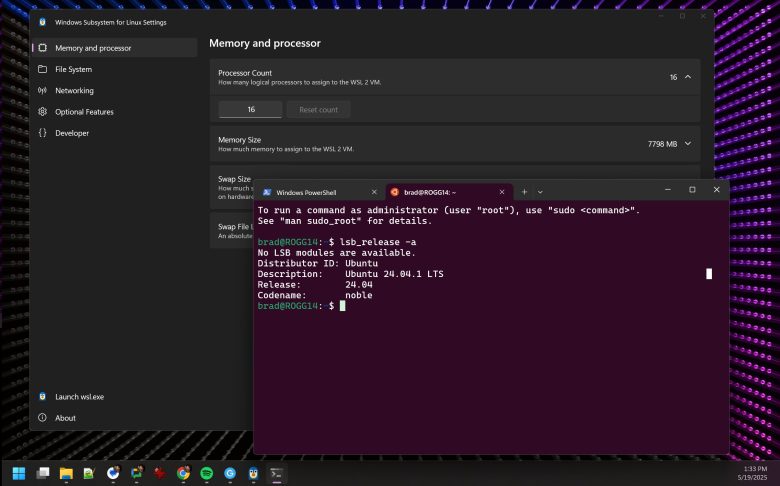Click the Optional Features gear icon
This screenshot has width=780, height=486.
click(43, 112)
